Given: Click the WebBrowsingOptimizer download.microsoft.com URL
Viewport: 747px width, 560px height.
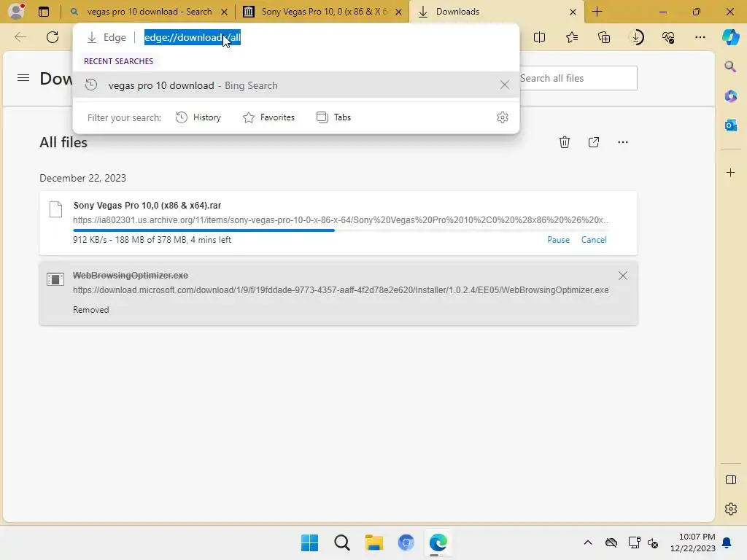Looking at the screenshot, I should tap(341, 290).
